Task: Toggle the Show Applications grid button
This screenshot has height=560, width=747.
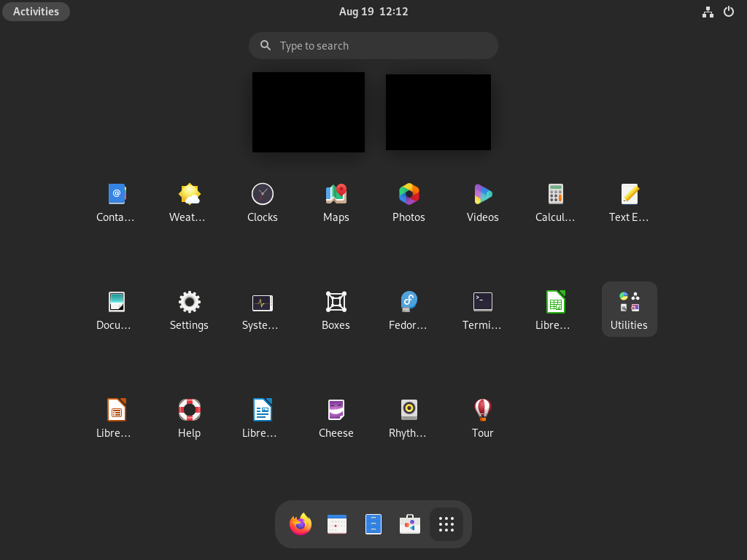Action: click(446, 524)
